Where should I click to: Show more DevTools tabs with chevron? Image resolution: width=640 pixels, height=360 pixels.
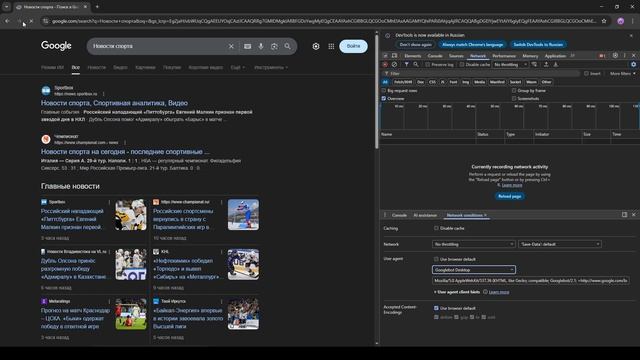(573, 56)
